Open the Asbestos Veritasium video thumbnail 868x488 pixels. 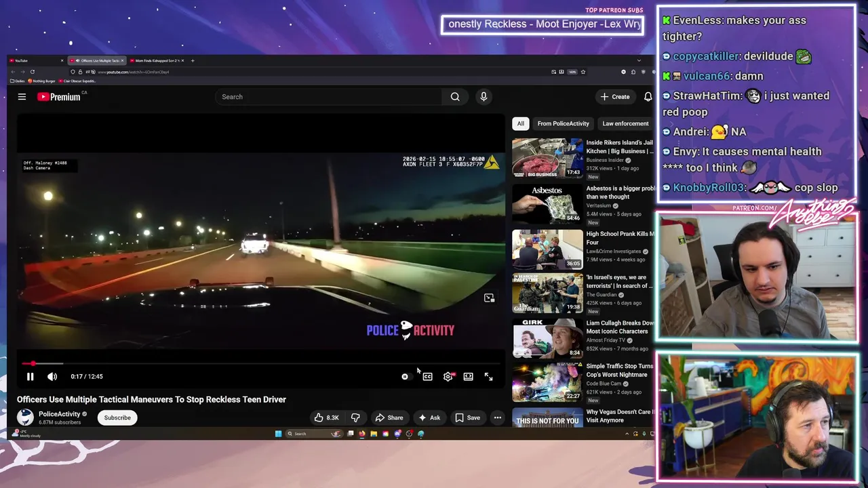[x=547, y=203]
